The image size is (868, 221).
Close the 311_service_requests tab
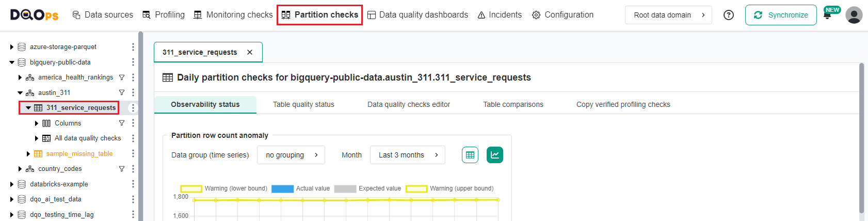click(x=250, y=52)
